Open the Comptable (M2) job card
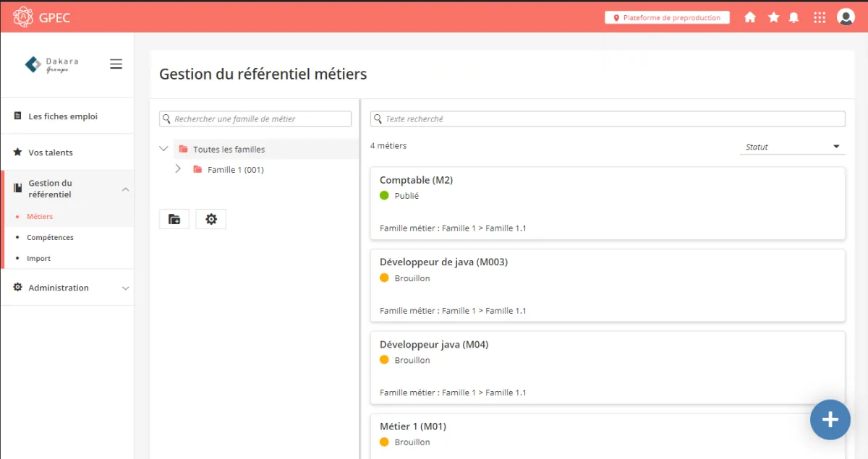This screenshot has width=868, height=459. coord(608,203)
